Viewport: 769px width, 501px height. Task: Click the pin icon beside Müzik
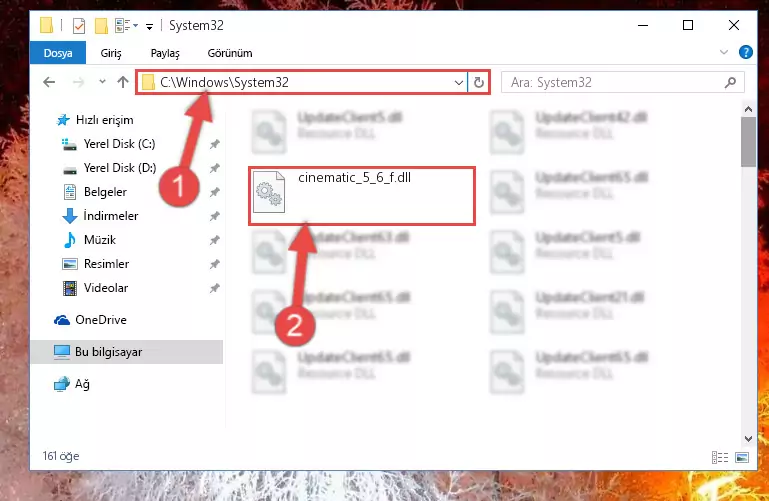[214, 240]
